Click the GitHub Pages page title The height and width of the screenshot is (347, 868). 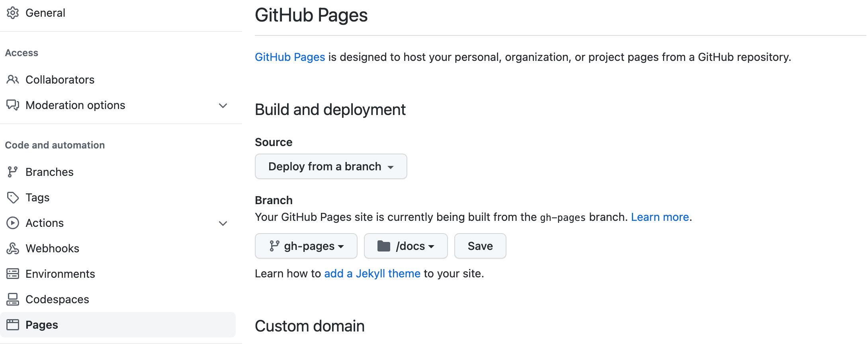tap(311, 15)
